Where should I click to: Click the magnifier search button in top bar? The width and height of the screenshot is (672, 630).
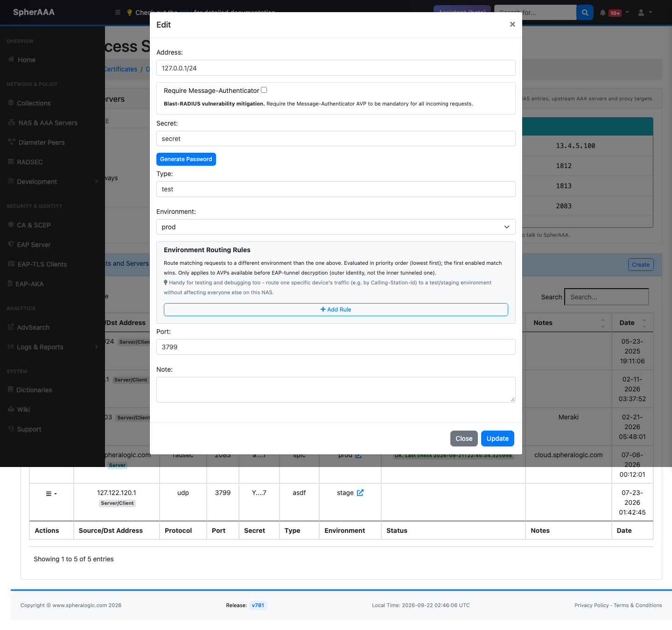tap(585, 13)
